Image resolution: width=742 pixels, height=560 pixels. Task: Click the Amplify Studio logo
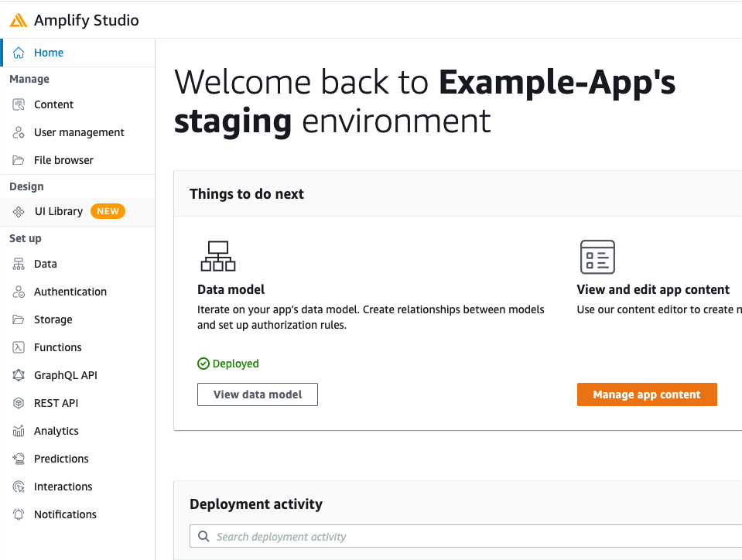pyautogui.click(x=19, y=20)
